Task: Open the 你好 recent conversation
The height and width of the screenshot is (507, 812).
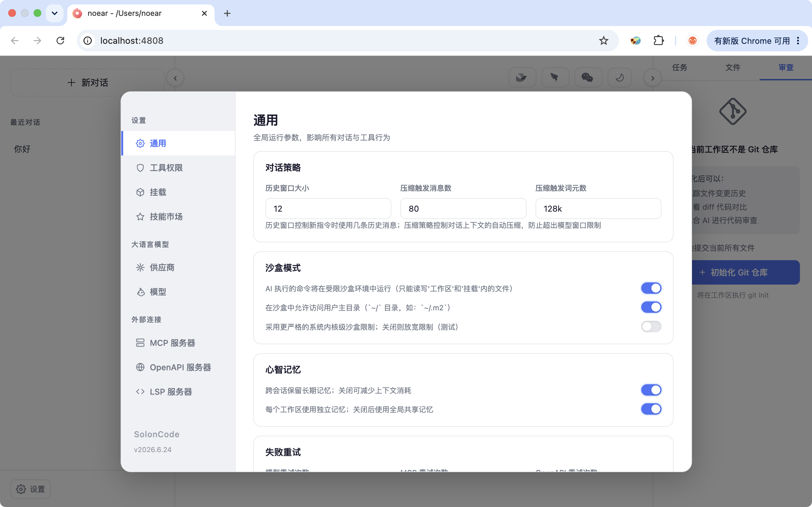Action: [22, 149]
